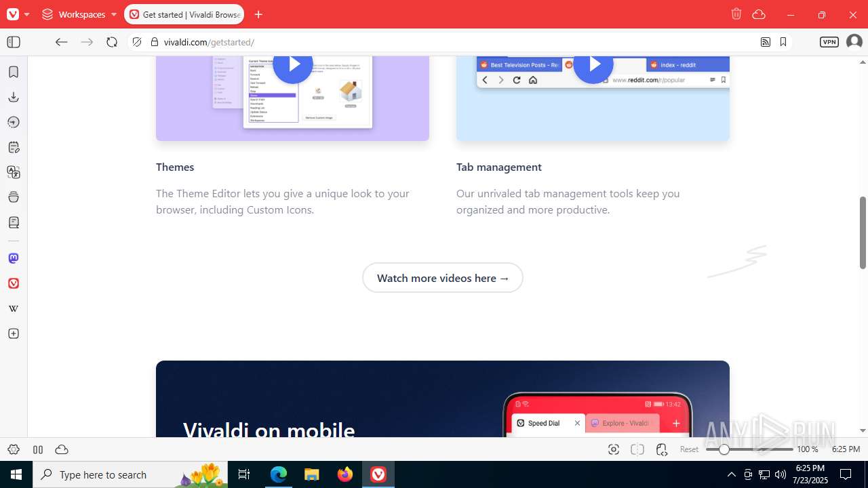
Task: Open the reddit tab in Tab management thumbnail
Action: tap(687, 65)
